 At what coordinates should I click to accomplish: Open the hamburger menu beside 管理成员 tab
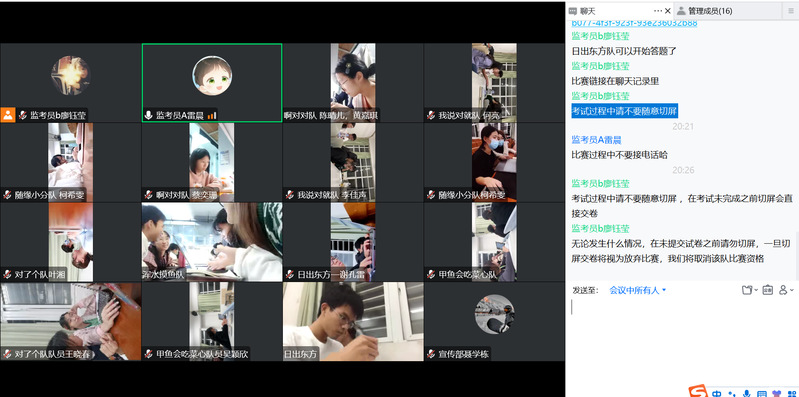coord(791,11)
